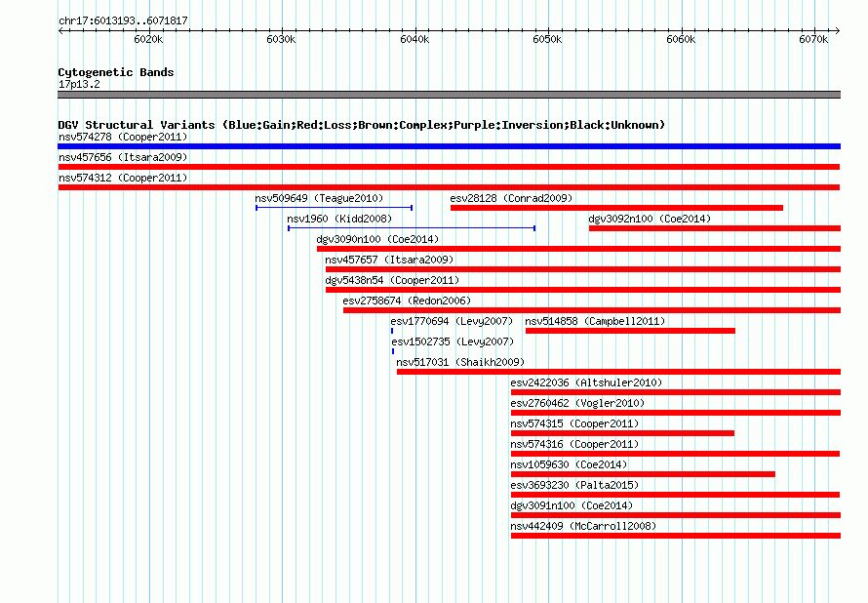Image resolution: width=868 pixels, height=603 pixels.
Task: Select nsv574316 (Cooper2011) label
Action: point(574,444)
